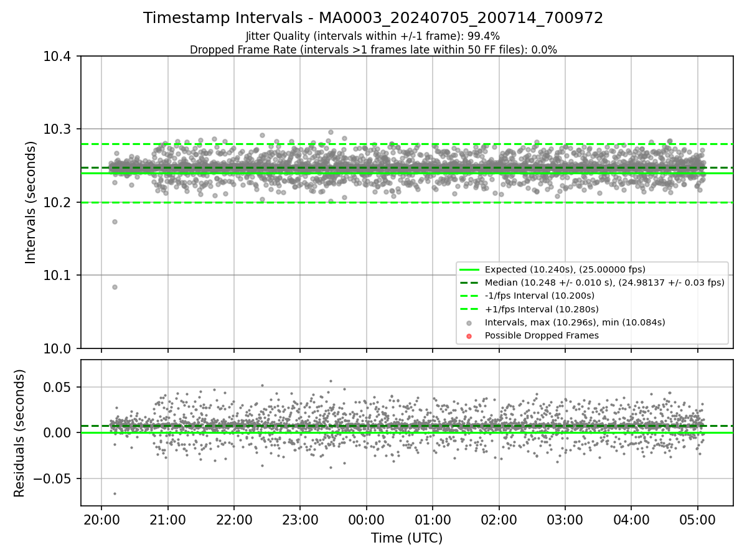Screen dimensions: 747x560
Task: Click the dark green dashed Median line sample in legend
Action: [469, 282]
